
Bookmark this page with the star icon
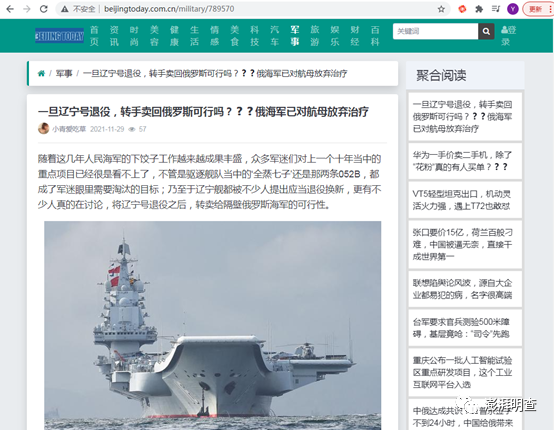tap(441, 9)
